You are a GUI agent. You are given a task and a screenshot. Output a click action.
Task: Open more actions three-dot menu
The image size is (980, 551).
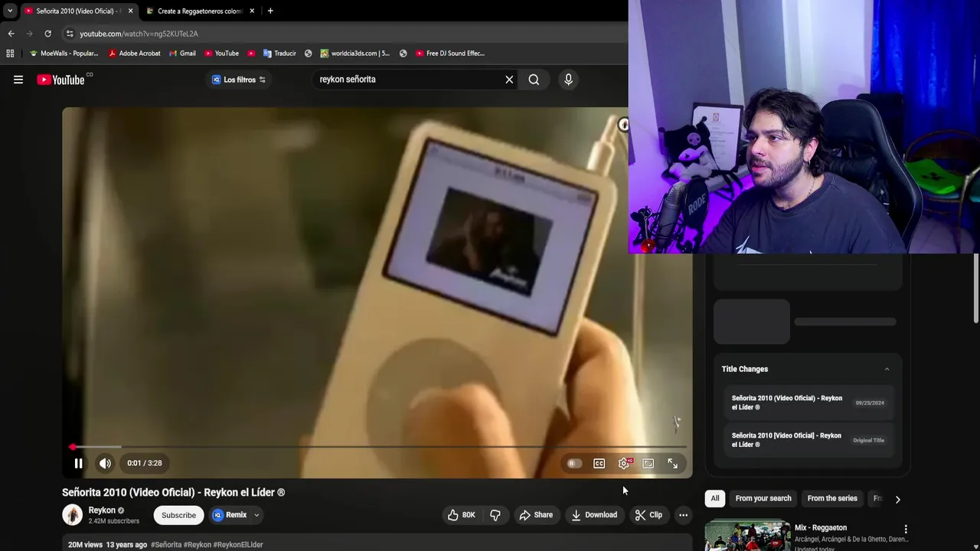[x=683, y=515]
